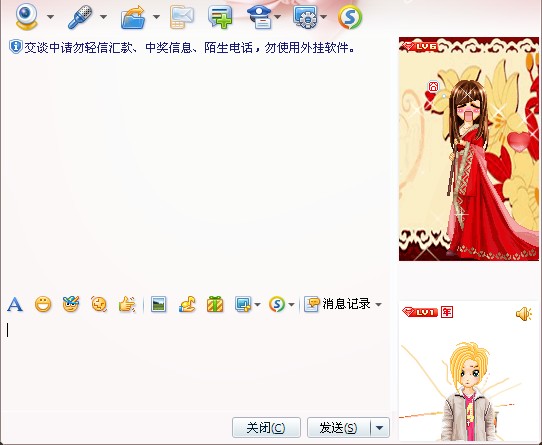
Task: Click the music note sharing icon
Action: click(x=187, y=305)
